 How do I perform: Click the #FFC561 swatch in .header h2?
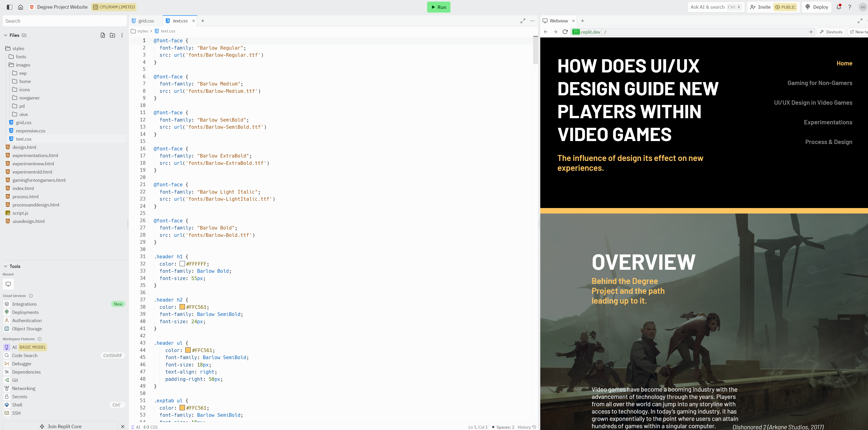[x=182, y=307]
